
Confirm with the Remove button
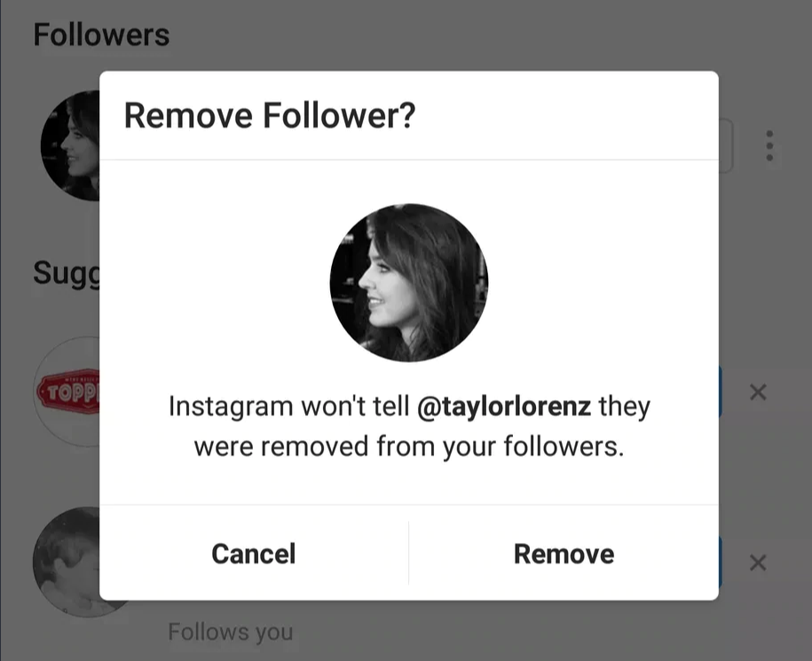pyautogui.click(x=564, y=554)
